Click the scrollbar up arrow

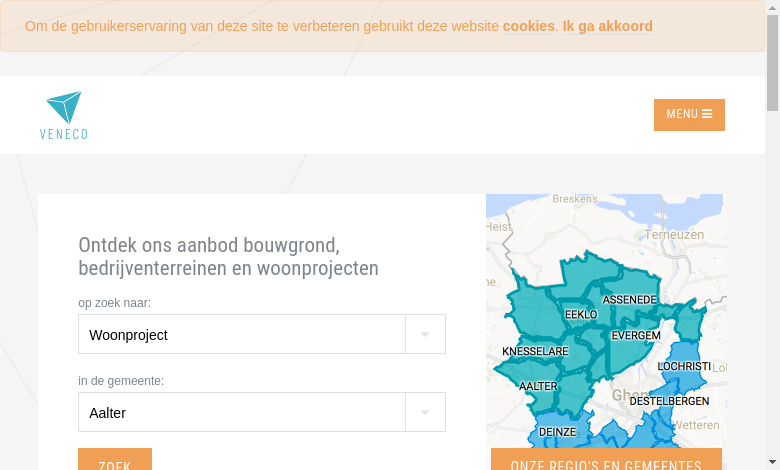772,7
